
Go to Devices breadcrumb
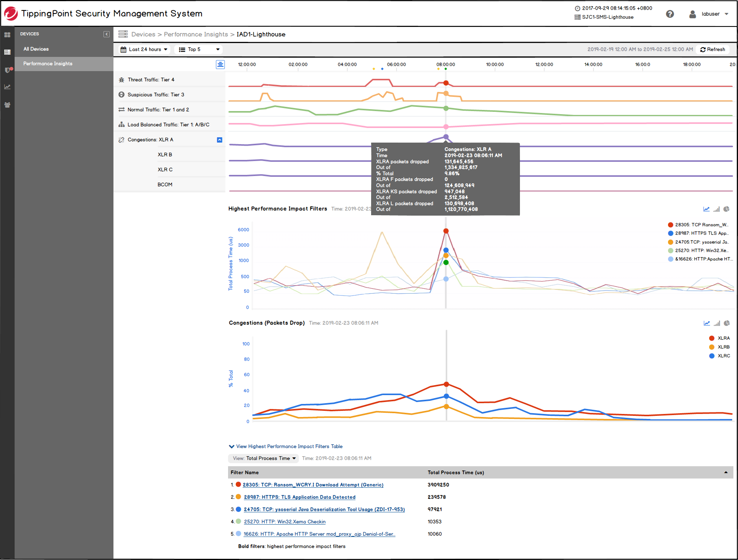[143, 35]
